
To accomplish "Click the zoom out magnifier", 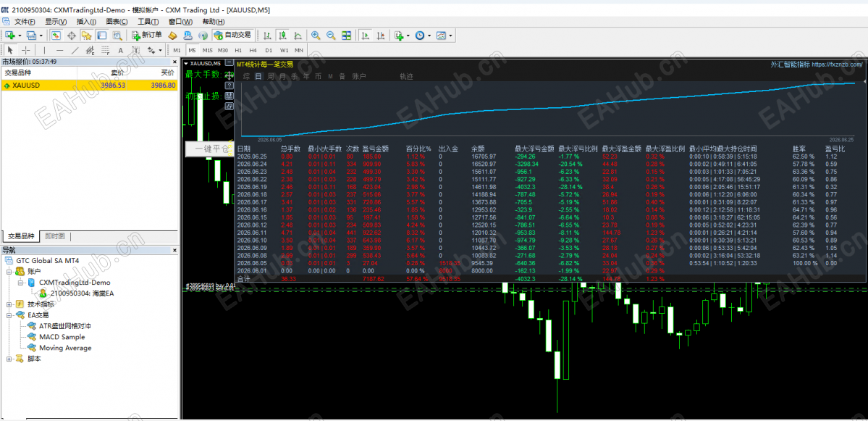I will [x=331, y=36].
